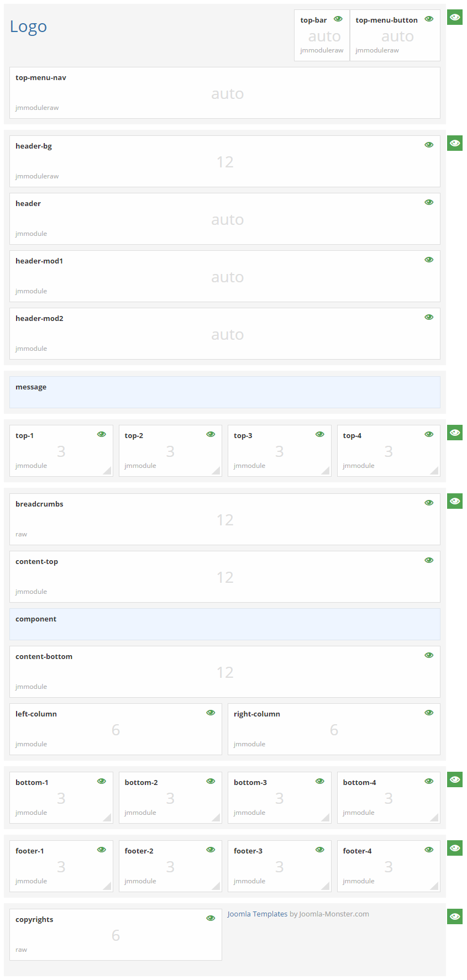Select the breadcrumbs position block
Viewport: 467px width, 980px height.
pyautogui.click(x=224, y=519)
